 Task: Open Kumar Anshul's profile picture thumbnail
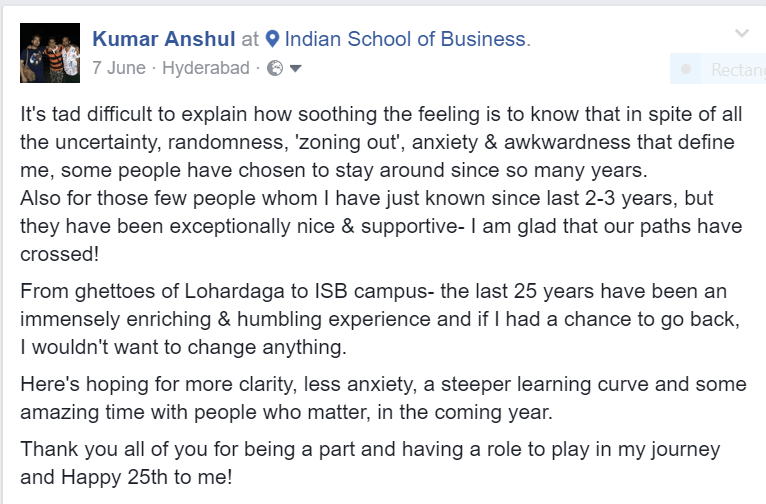coord(49,55)
